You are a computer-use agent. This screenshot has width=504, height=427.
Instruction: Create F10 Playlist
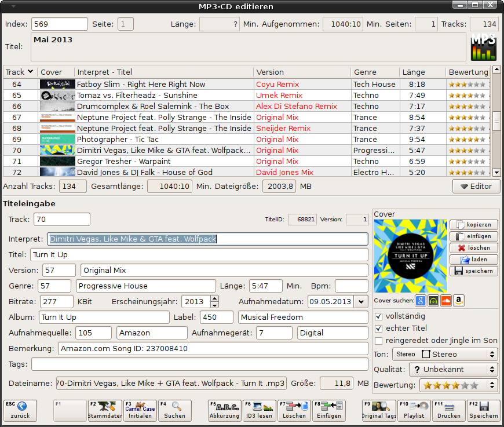tap(414, 410)
